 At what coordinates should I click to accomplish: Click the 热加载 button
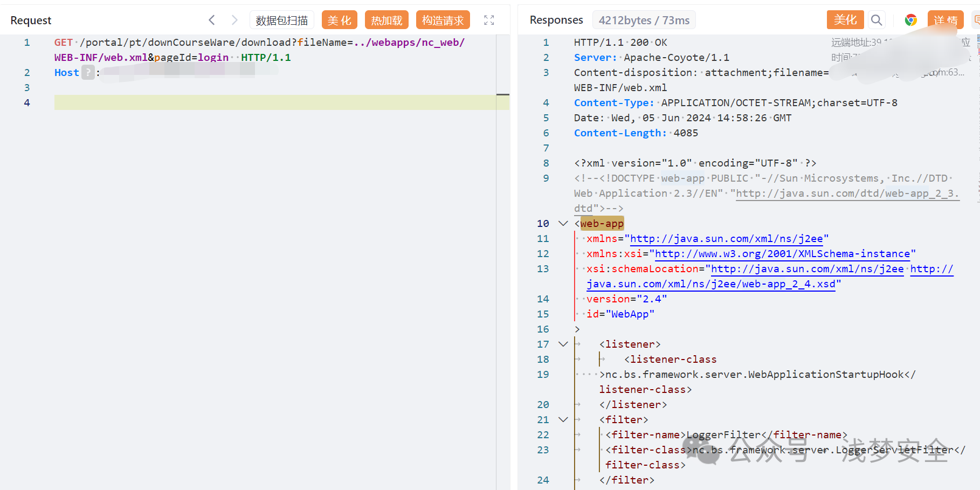[387, 20]
